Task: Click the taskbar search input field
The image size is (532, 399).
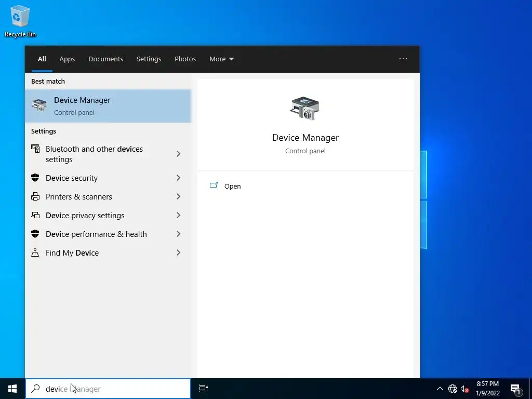Action: (108, 389)
